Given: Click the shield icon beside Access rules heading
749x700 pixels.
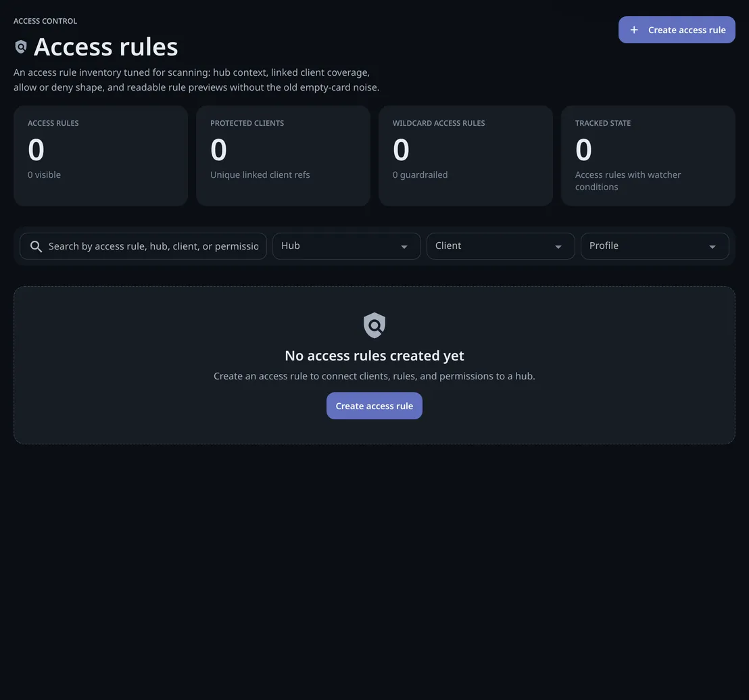Looking at the screenshot, I should tap(21, 47).
